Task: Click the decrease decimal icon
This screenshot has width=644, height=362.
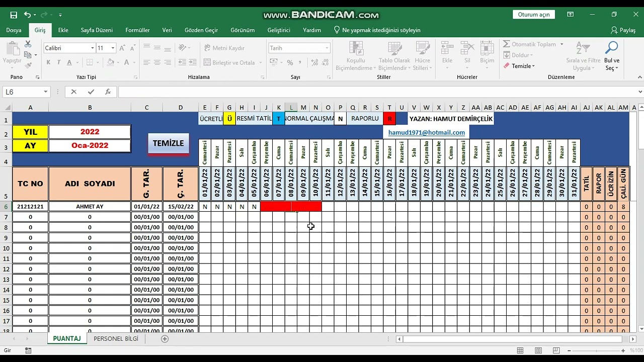Action: point(325,62)
